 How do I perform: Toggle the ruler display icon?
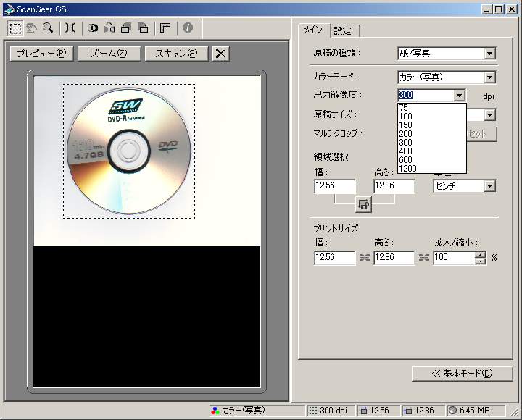(165, 28)
